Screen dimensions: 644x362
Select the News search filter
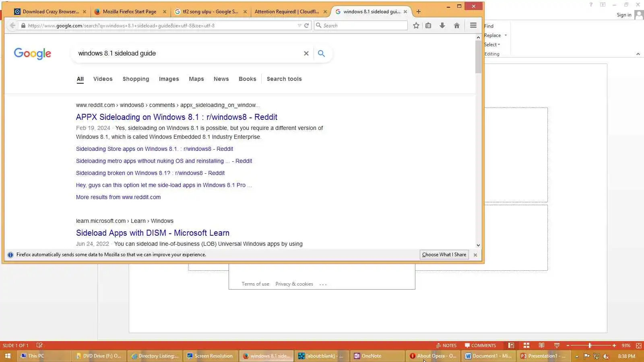click(221, 79)
